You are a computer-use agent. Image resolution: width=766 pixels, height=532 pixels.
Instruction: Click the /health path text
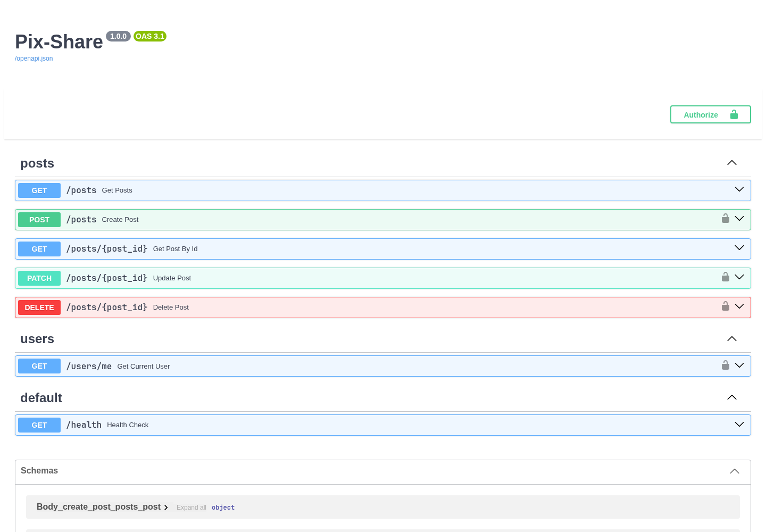[84, 425]
